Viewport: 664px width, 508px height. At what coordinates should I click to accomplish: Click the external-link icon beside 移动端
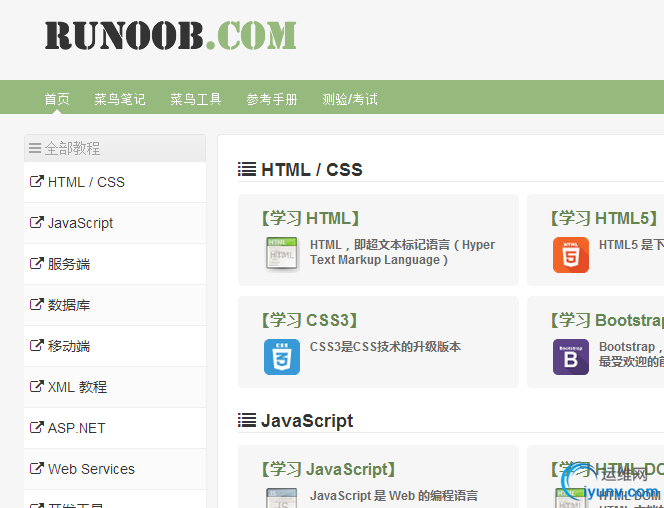point(36,345)
